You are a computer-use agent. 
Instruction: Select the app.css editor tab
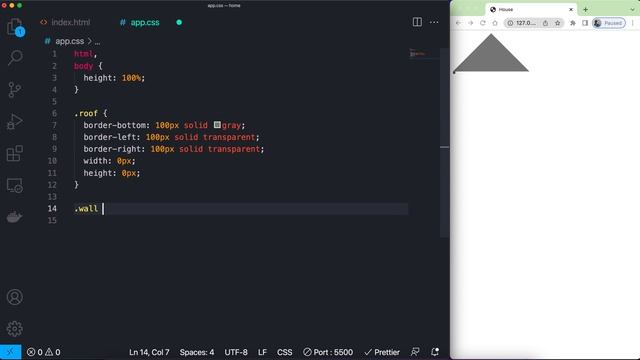pos(140,22)
